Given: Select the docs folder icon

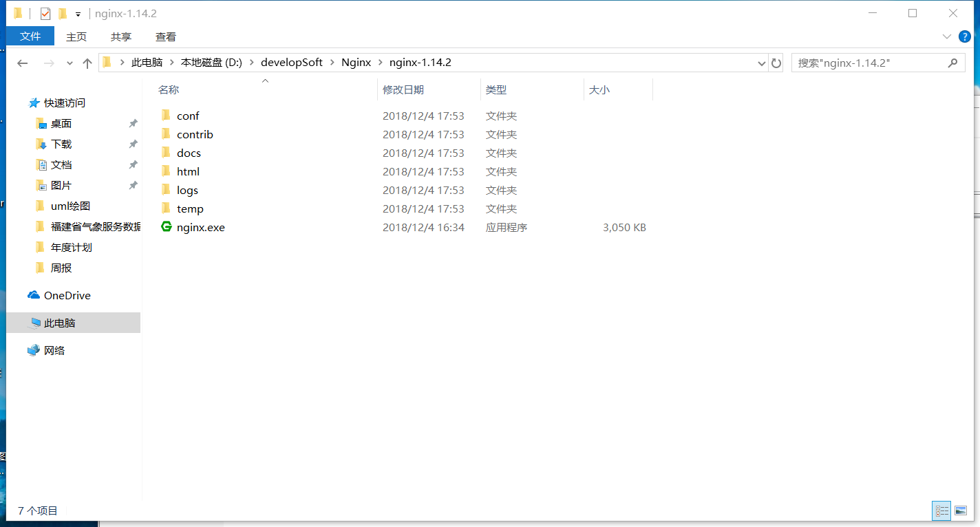Looking at the screenshot, I should pos(166,152).
